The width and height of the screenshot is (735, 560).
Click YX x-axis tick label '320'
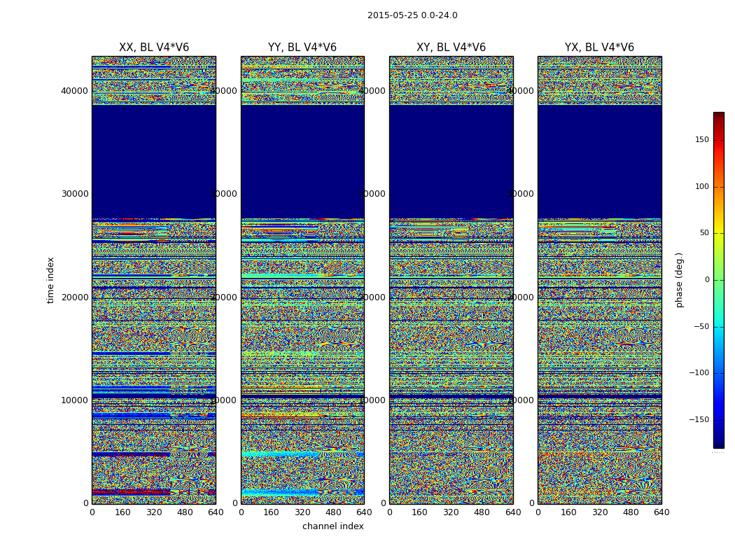pyautogui.click(x=599, y=512)
